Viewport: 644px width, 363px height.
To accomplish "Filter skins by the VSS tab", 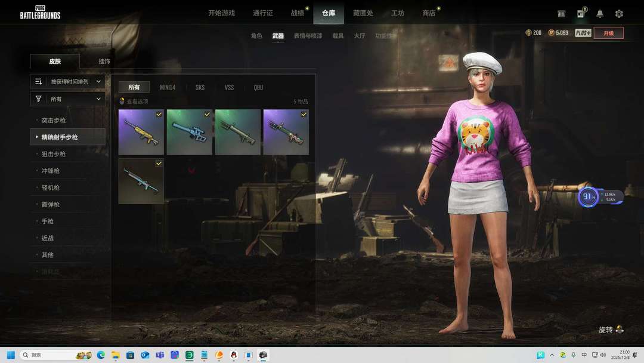I will (x=229, y=87).
